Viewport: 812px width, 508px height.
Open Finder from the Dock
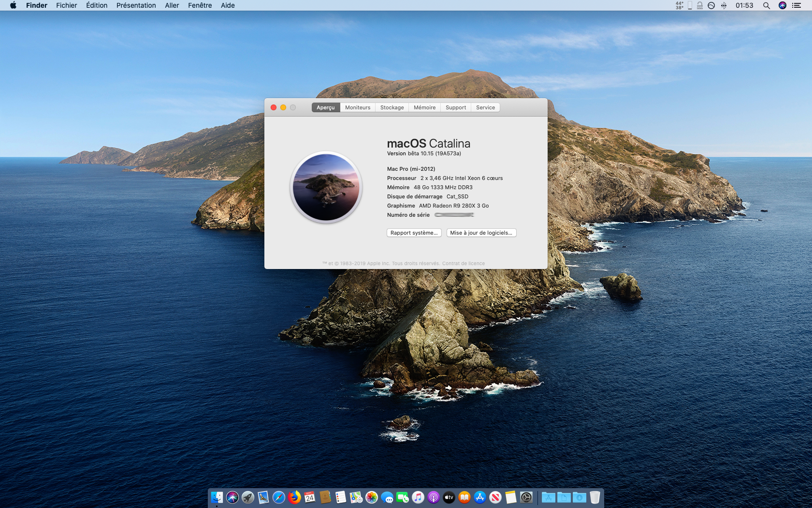point(217,497)
